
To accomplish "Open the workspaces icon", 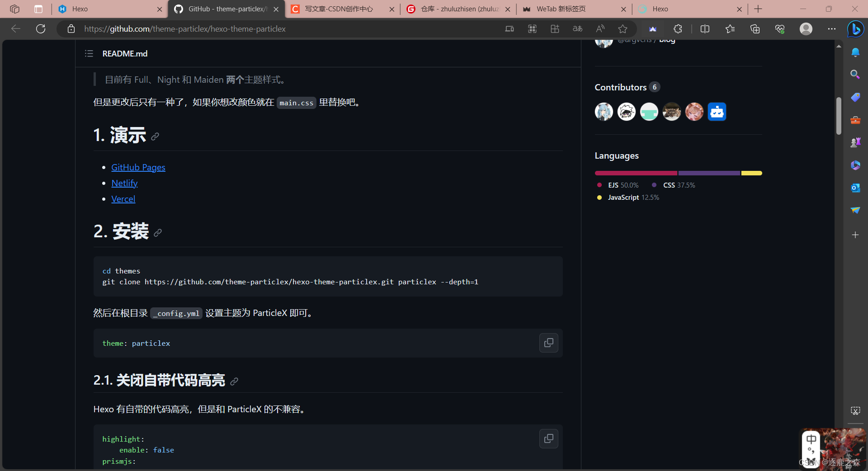I will tap(15, 9).
